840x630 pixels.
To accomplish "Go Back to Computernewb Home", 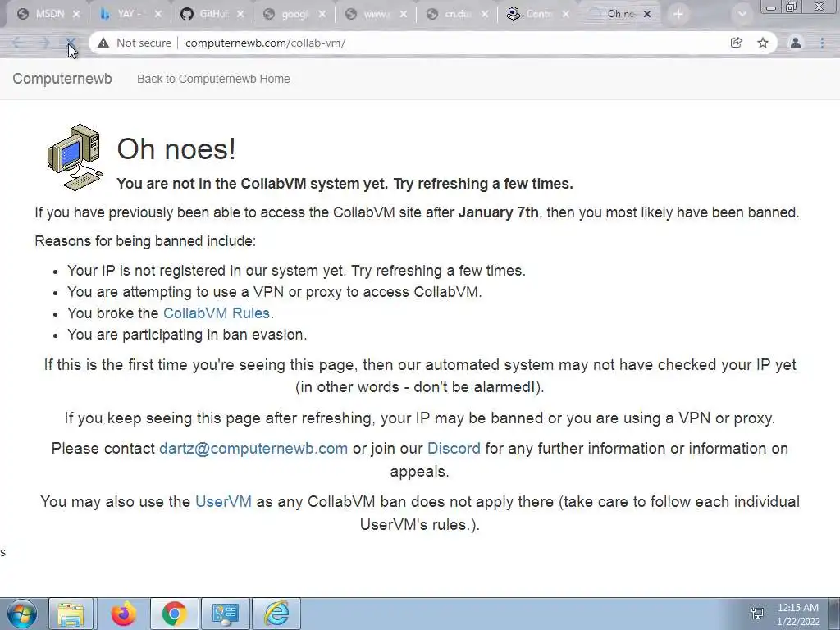I will [x=213, y=79].
